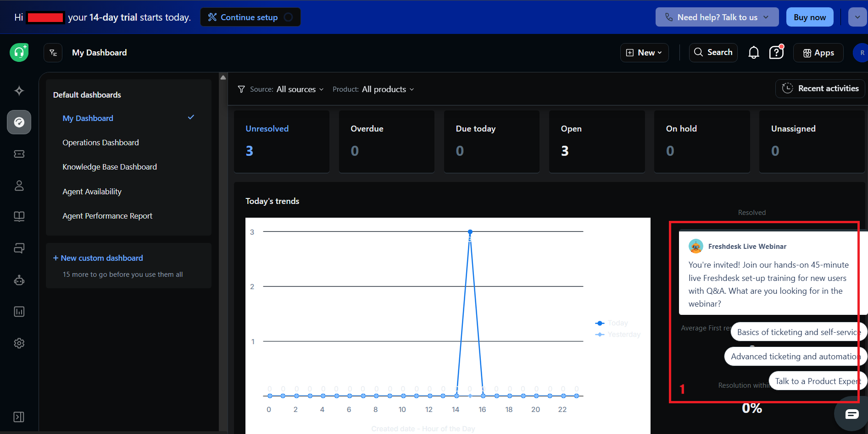Open the chat widget bubble icon
This screenshot has height=434, width=868.
[x=851, y=414]
